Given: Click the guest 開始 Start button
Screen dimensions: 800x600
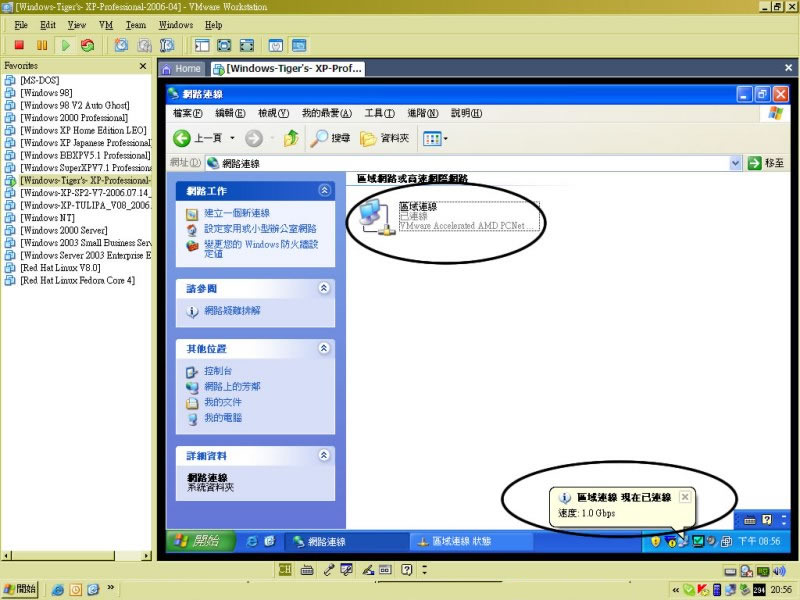Looking at the screenshot, I should point(201,541).
